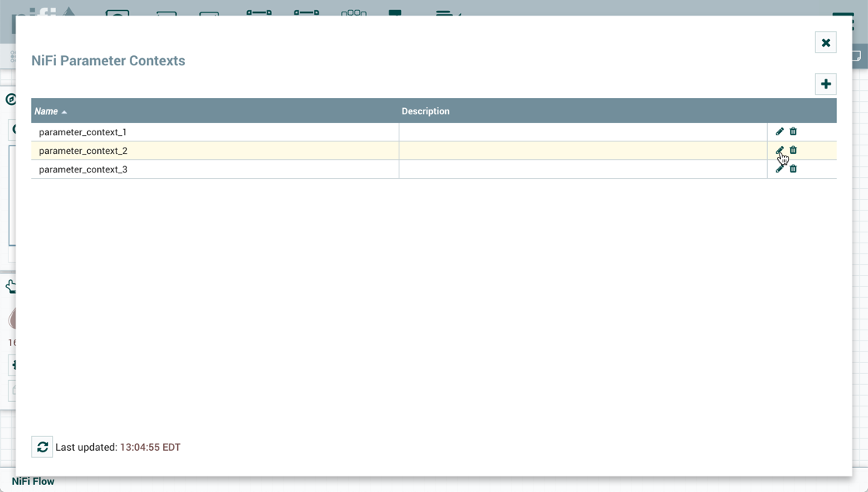
Task: Click the pencil icon for parameter_context_3
Action: pyautogui.click(x=779, y=169)
